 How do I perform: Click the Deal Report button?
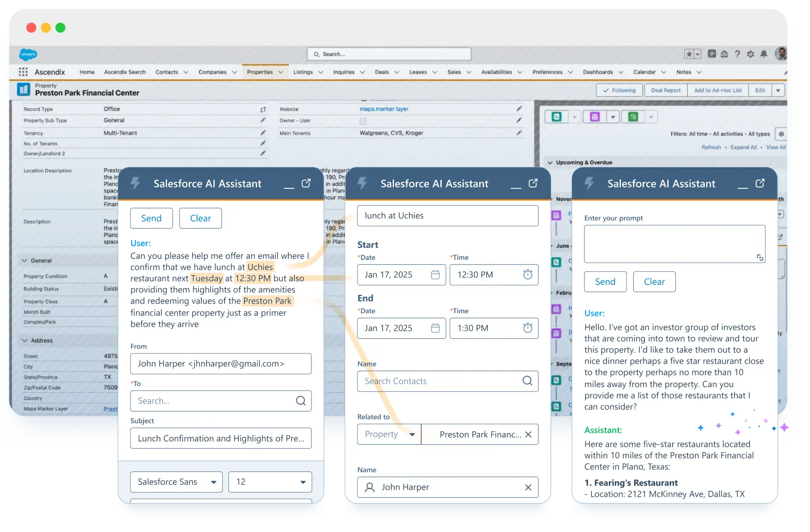point(666,90)
